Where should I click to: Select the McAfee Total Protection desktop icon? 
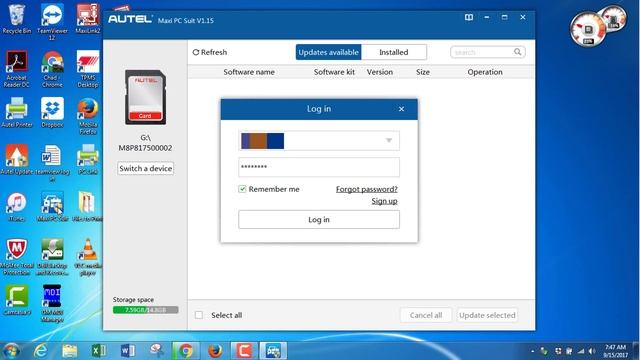pos(16,256)
